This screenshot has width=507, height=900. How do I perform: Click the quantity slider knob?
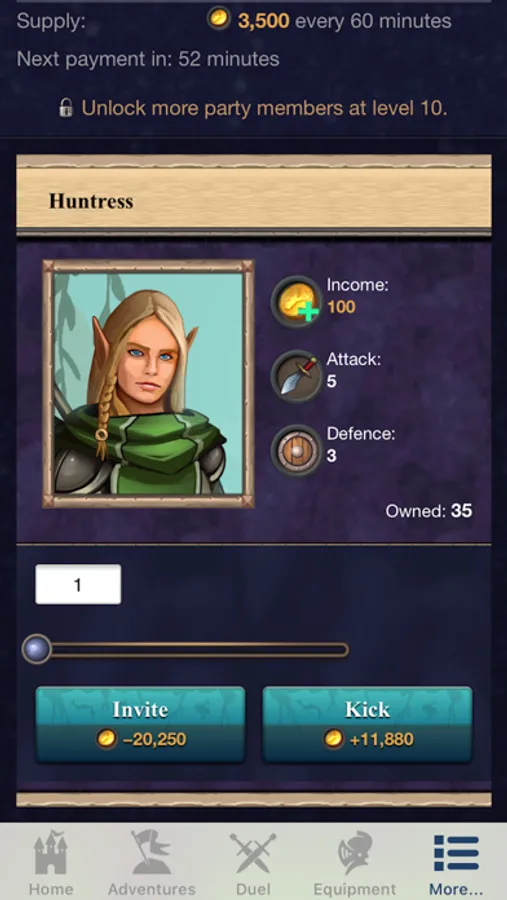36,649
